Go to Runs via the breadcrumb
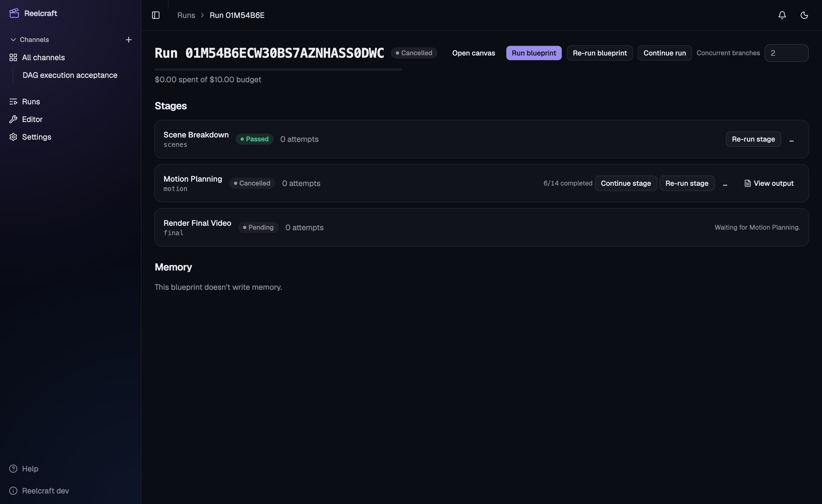The height and width of the screenshot is (504, 822). (186, 15)
